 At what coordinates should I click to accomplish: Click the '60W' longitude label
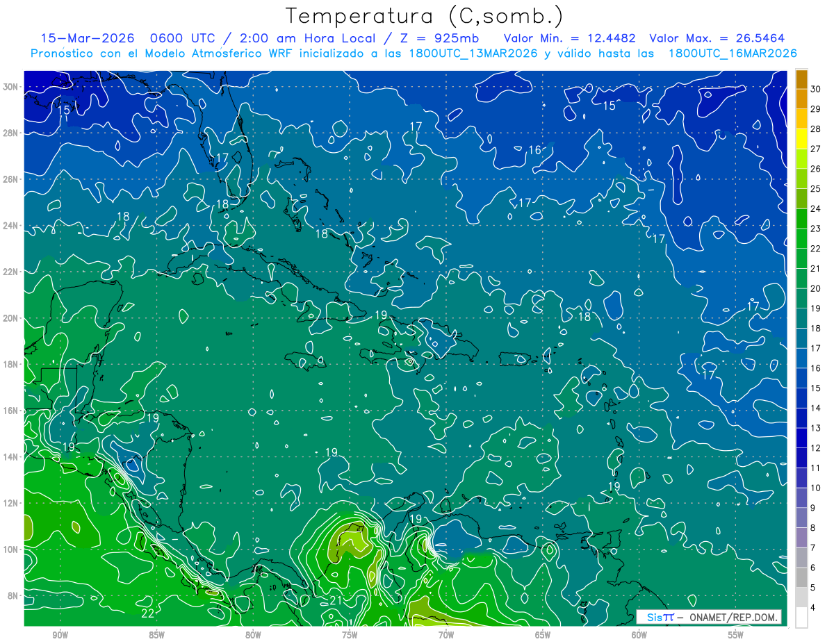[x=639, y=635]
